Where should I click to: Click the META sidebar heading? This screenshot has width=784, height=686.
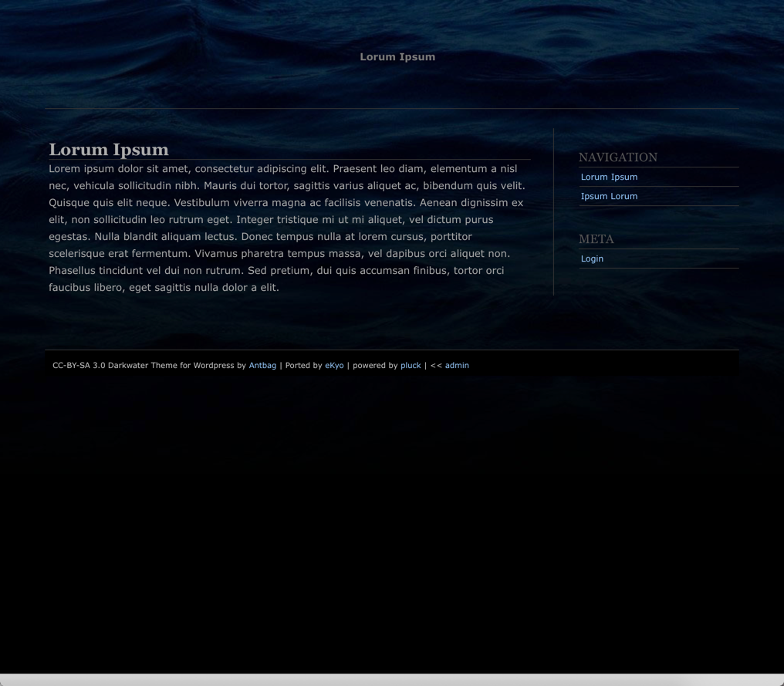click(x=596, y=239)
